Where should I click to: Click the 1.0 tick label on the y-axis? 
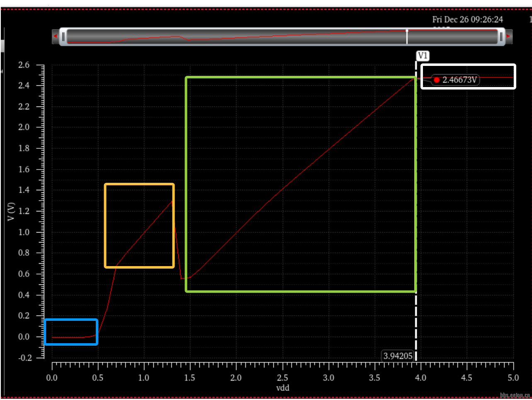click(x=24, y=232)
